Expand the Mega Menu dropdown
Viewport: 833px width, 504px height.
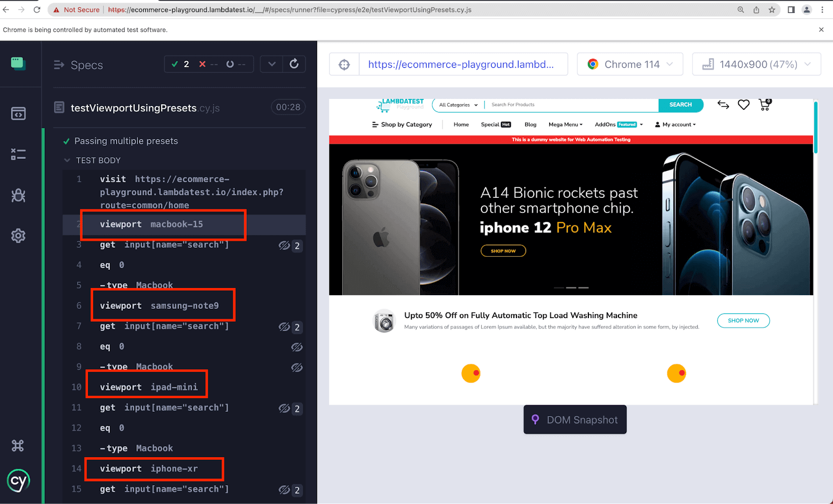(565, 124)
